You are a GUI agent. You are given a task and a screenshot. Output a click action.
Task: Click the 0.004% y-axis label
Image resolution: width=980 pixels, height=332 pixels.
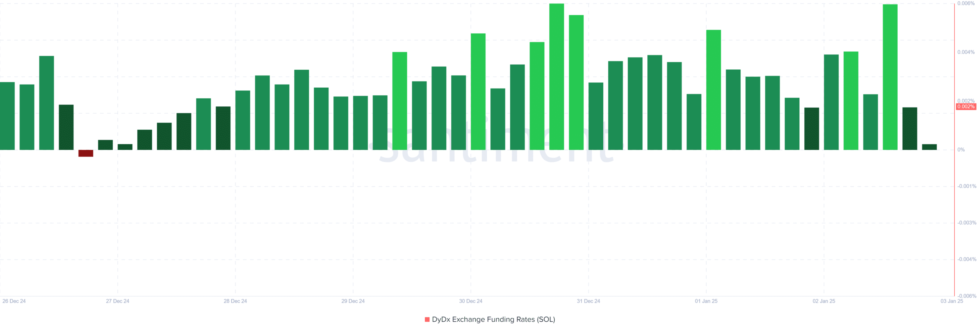(966, 52)
